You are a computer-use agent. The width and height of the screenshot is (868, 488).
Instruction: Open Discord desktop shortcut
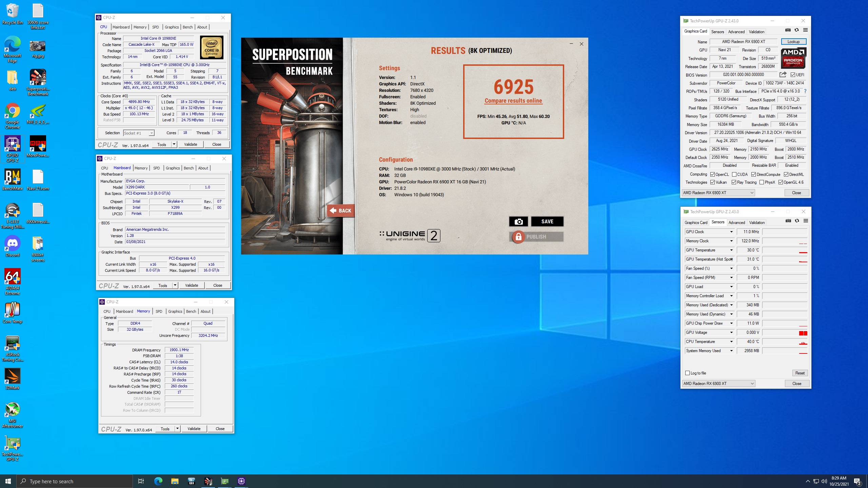tap(13, 246)
